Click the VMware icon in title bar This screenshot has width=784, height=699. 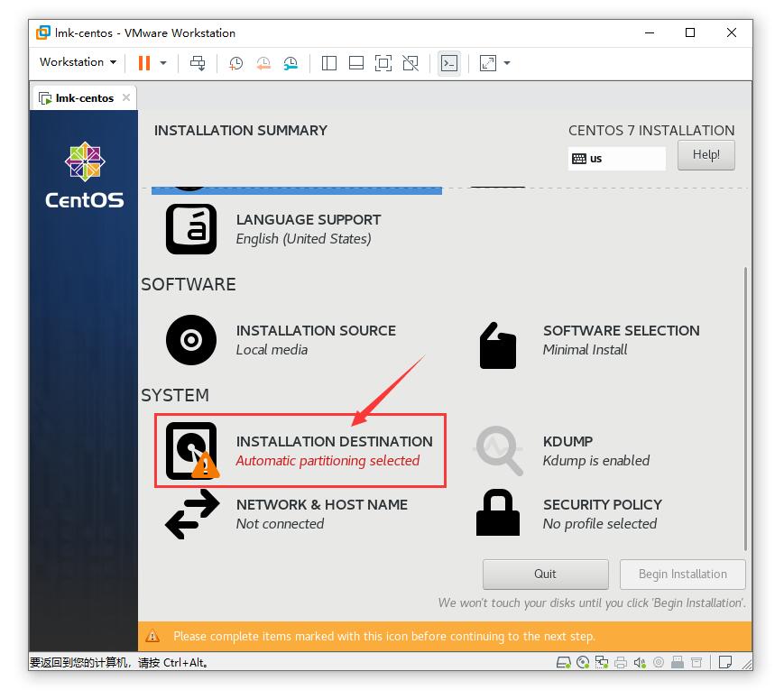(43, 32)
